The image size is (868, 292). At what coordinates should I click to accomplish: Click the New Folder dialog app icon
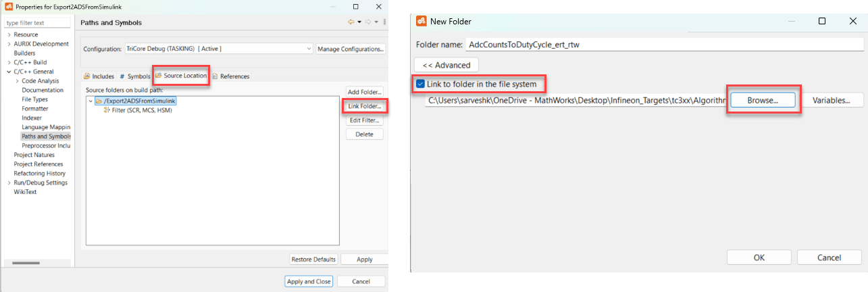tap(421, 21)
